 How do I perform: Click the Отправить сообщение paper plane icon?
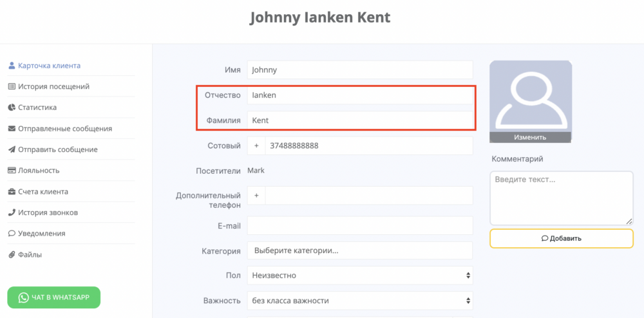[x=12, y=149]
